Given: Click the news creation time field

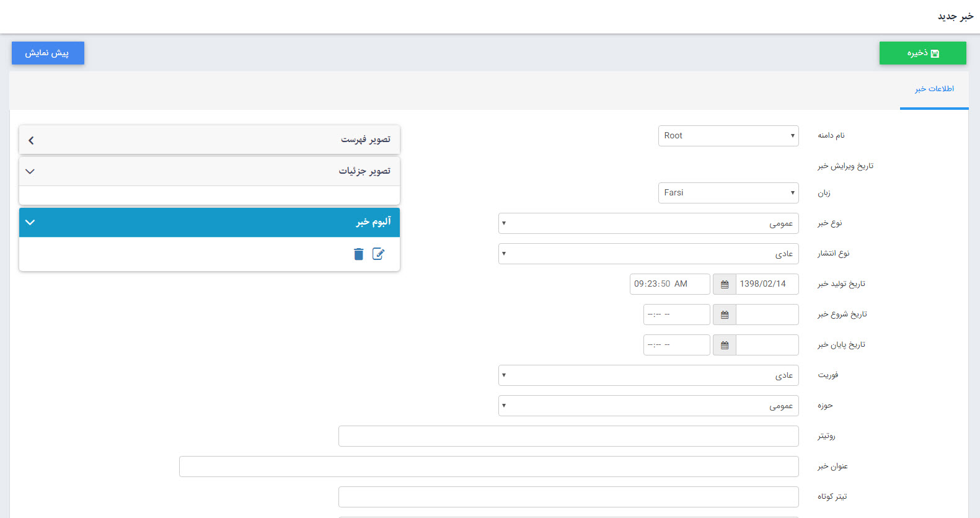Looking at the screenshot, I should coord(669,284).
